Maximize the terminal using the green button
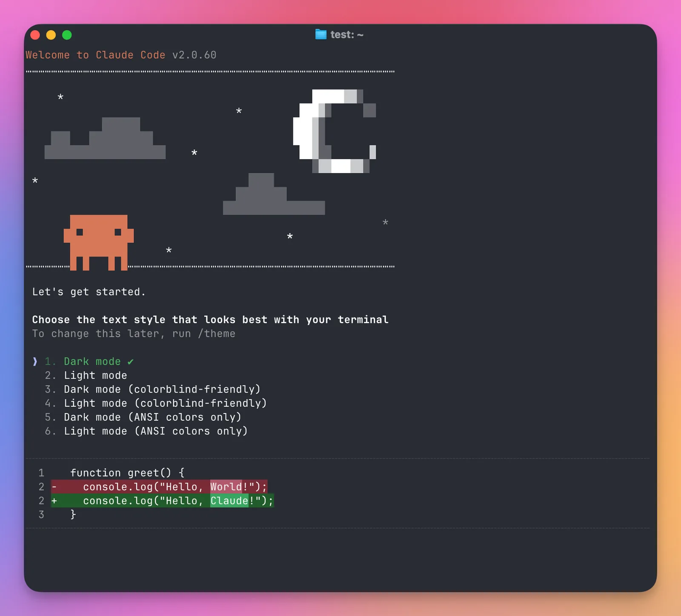 (67, 35)
